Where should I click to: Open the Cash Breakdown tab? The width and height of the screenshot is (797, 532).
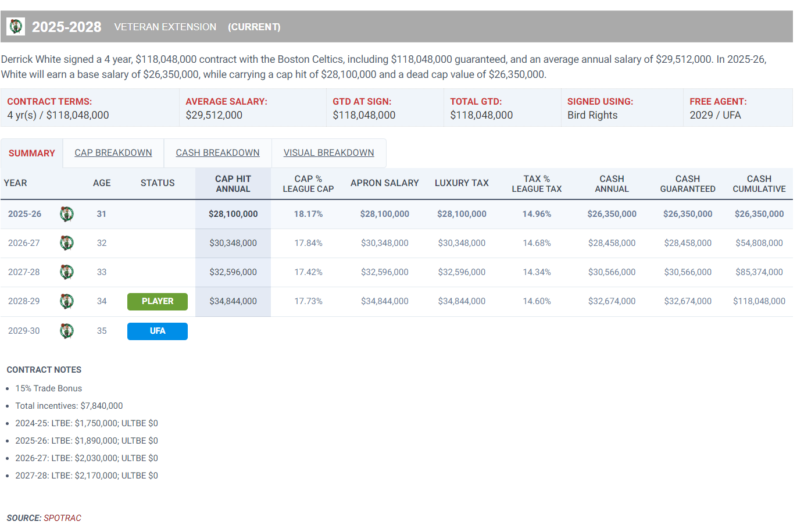[217, 153]
